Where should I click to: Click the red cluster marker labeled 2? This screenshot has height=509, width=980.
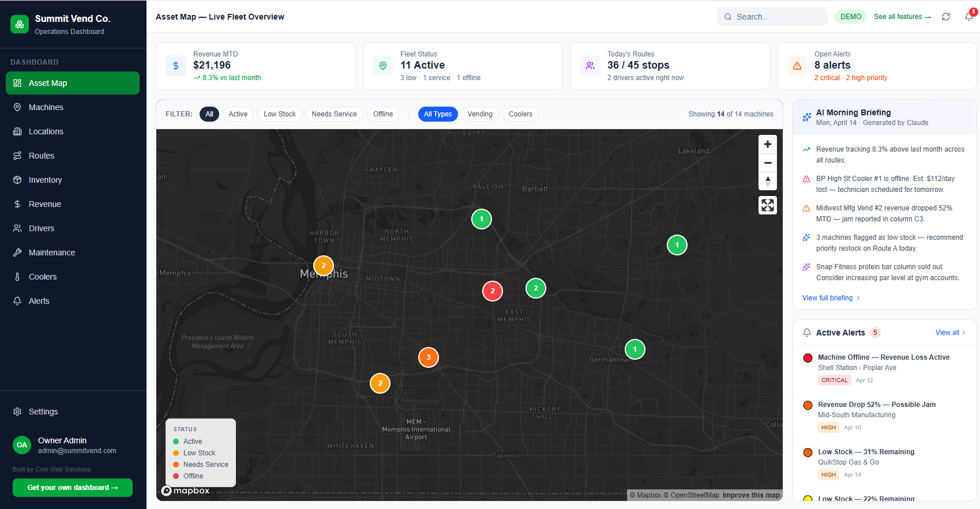click(493, 291)
